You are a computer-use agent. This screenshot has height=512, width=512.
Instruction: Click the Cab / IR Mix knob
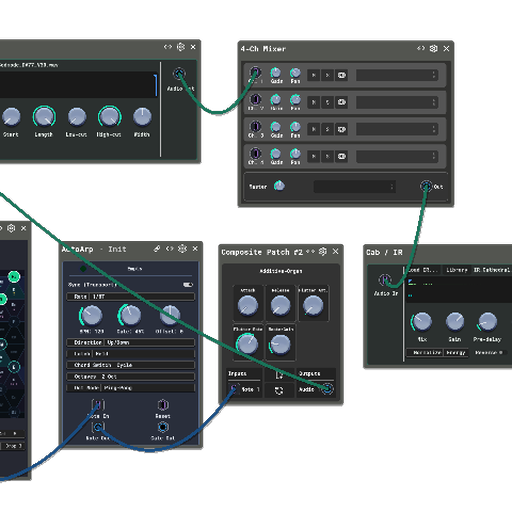pyautogui.click(x=422, y=322)
